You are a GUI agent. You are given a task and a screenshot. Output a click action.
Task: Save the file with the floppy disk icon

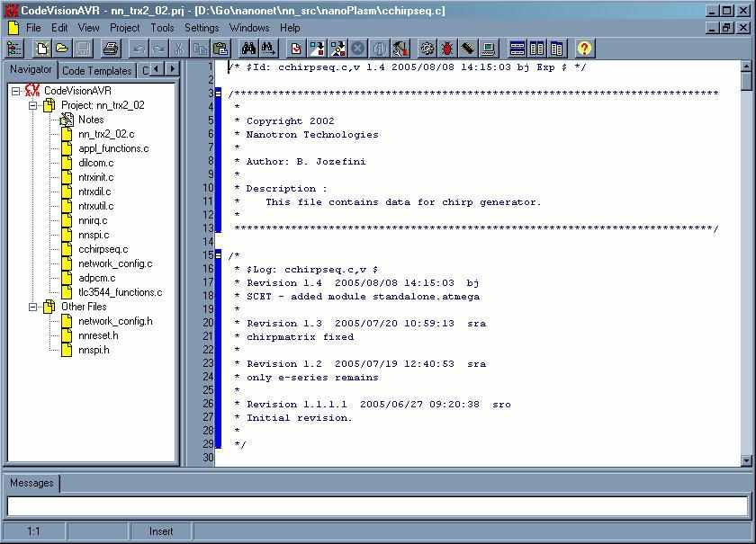click(x=83, y=49)
